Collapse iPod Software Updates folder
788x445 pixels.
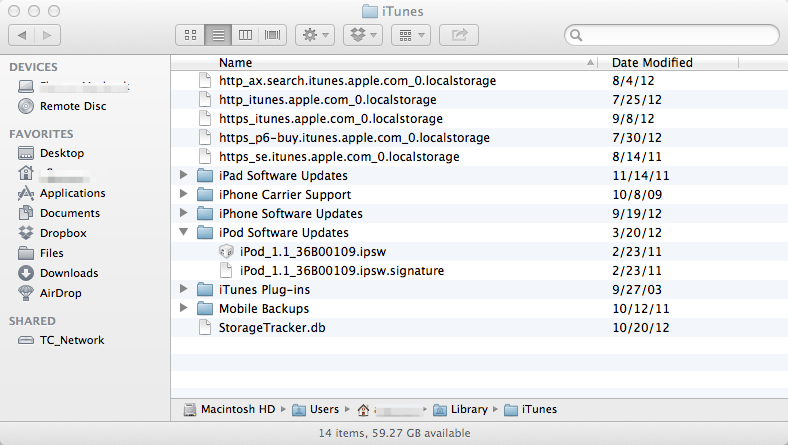(x=184, y=232)
